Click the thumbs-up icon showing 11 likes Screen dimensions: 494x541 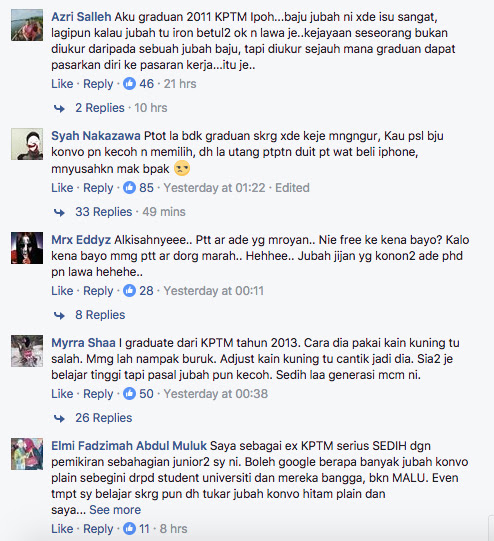click(x=129, y=528)
